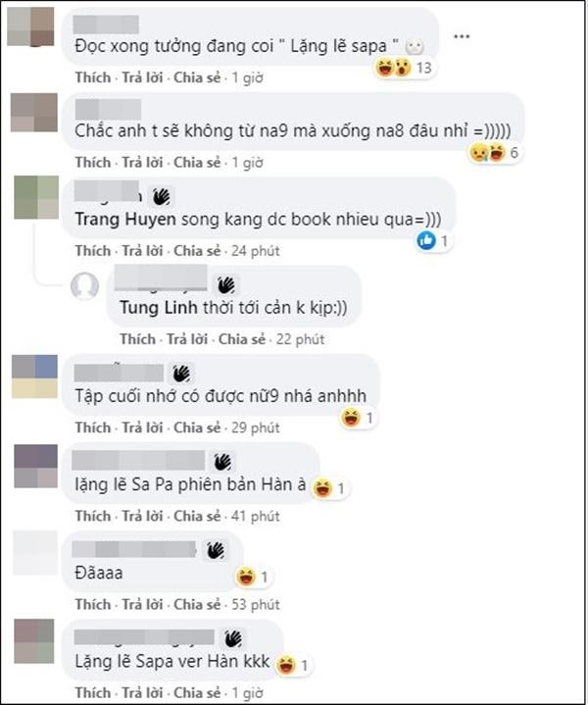
Task: Like the "thời tới cản k kịp" reply
Action: (x=137, y=339)
